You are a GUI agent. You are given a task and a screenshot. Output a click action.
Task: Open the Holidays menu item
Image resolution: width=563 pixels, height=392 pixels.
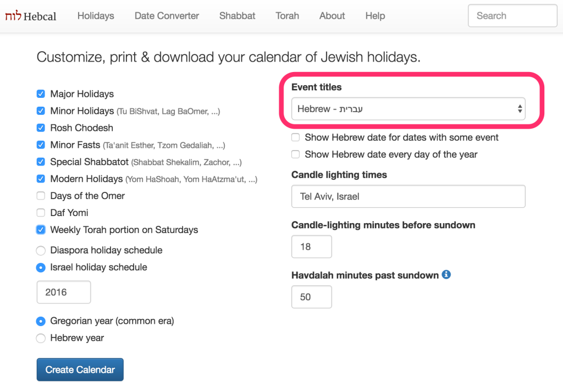tap(96, 16)
